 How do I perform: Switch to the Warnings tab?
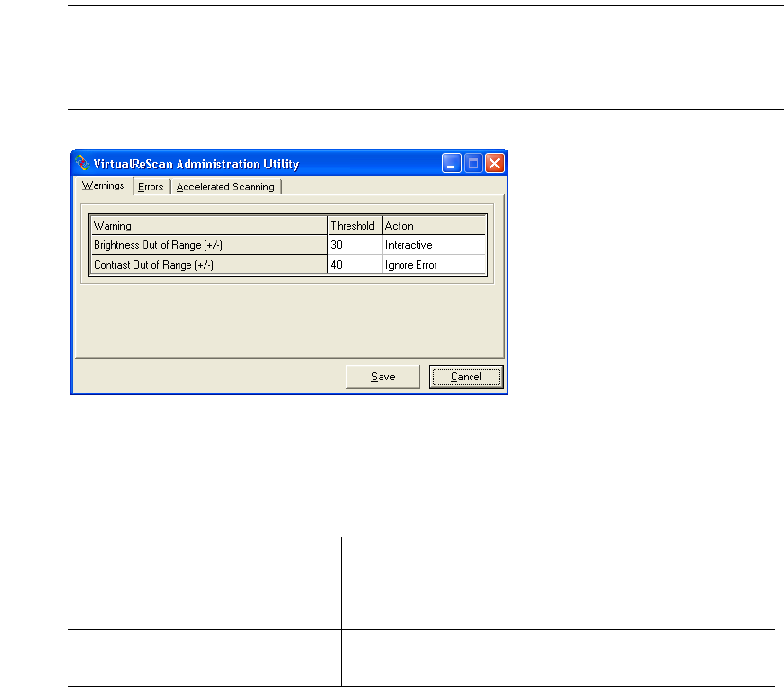click(x=103, y=185)
